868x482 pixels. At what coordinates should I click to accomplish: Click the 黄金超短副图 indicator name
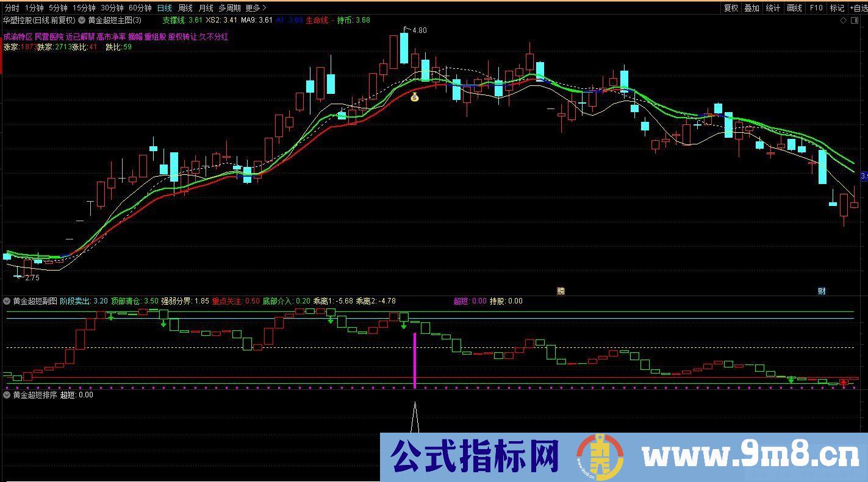coord(35,301)
